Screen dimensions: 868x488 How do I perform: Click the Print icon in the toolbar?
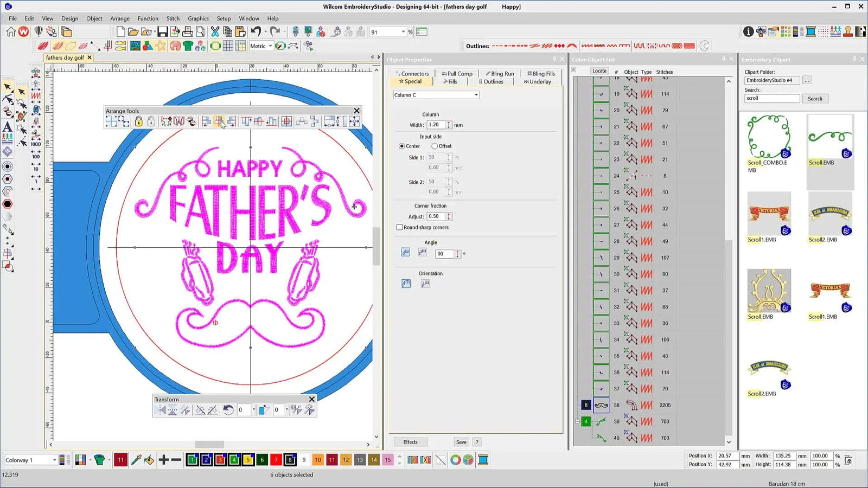187,31
